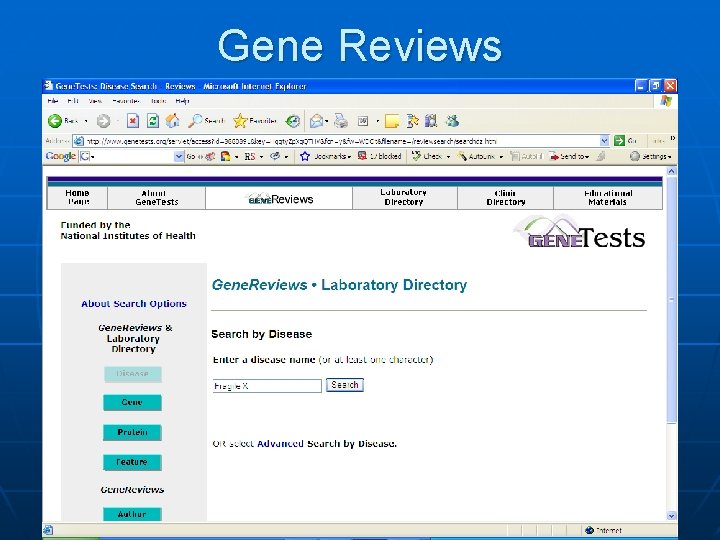720x540 pixels.
Task: Open the Clinic Directory tab
Action: click(x=506, y=197)
